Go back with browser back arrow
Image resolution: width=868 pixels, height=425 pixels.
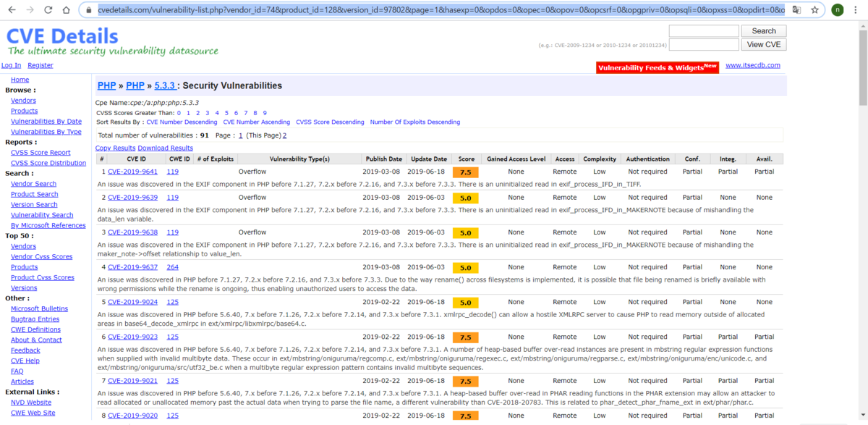tap(10, 10)
